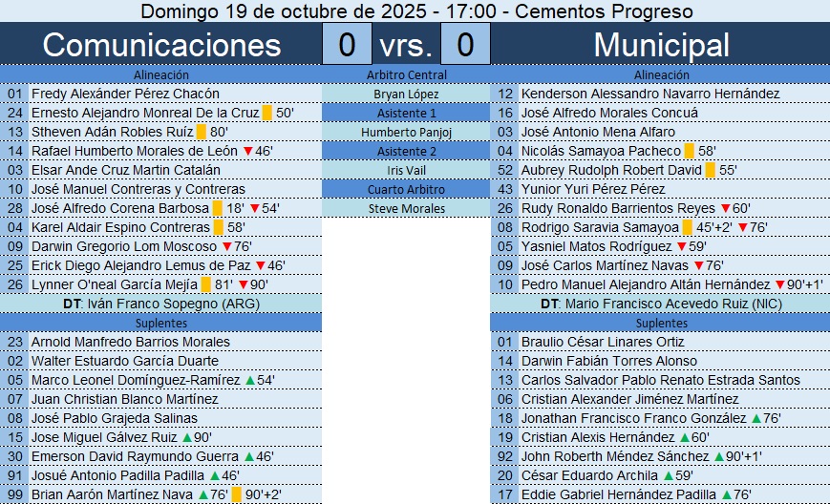The height and width of the screenshot is (504, 830).
Task: Click the Comunicaciones team name header
Action: [x=161, y=45]
